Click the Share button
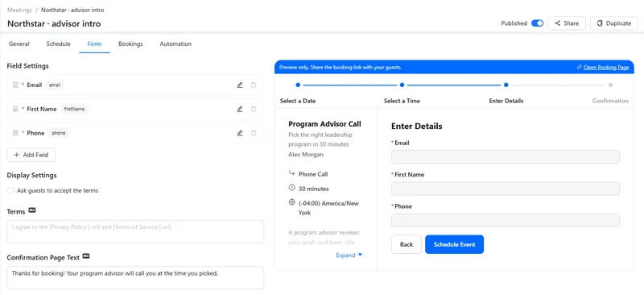 click(x=567, y=23)
